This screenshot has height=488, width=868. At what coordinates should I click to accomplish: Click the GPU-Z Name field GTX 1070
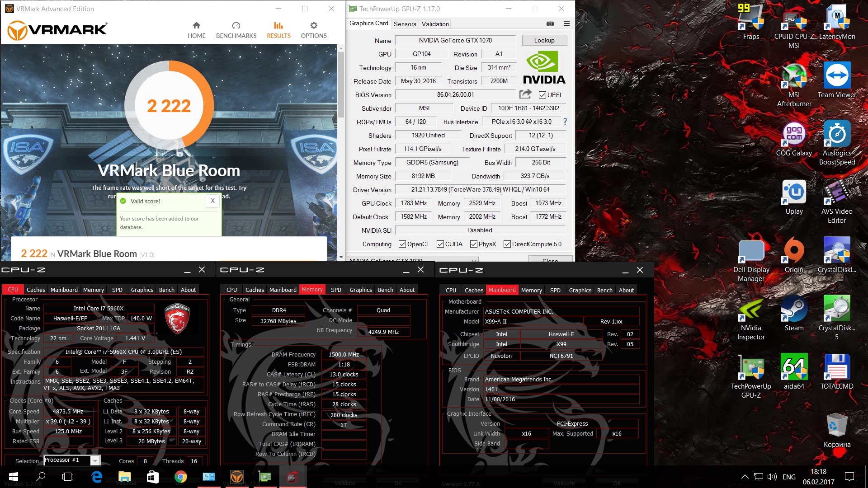point(455,40)
